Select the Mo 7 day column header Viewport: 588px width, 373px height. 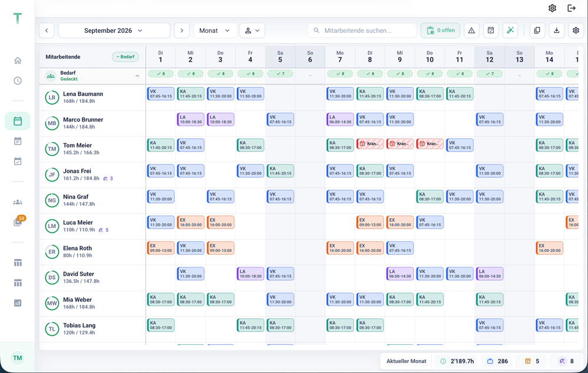(340, 56)
